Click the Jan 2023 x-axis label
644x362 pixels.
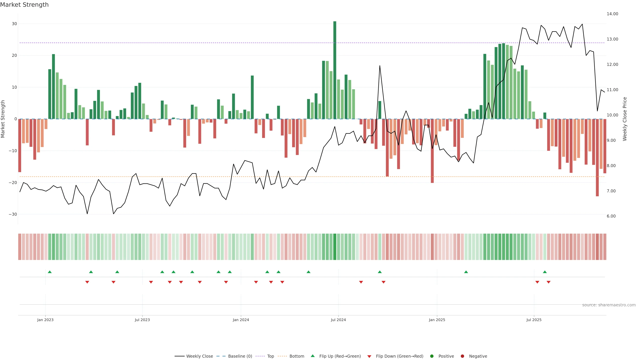point(45,320)
